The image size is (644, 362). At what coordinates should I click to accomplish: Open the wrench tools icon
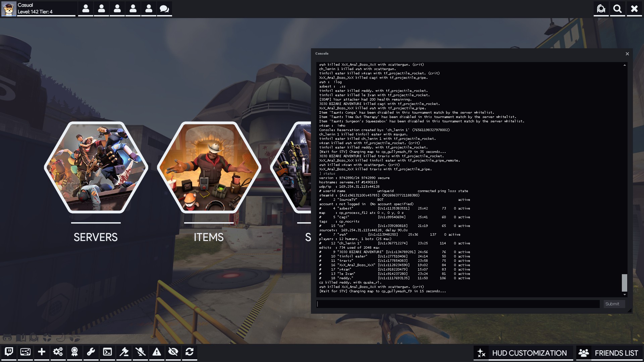coord(91,352)
